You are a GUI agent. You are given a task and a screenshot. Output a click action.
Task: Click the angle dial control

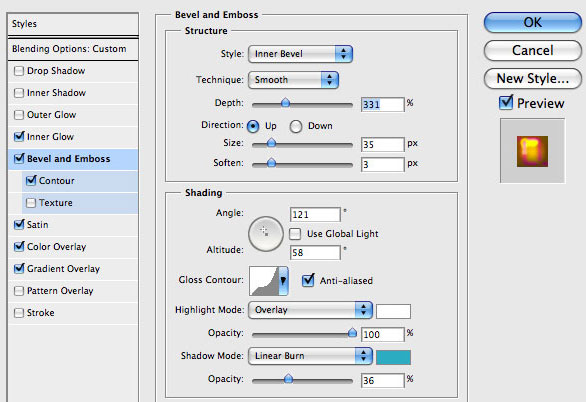pos(266,234)
